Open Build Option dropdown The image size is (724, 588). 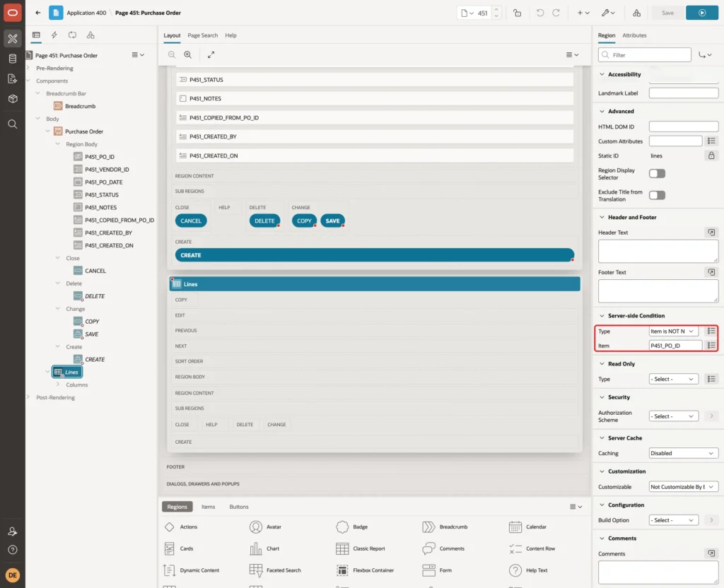click(673, 520)
